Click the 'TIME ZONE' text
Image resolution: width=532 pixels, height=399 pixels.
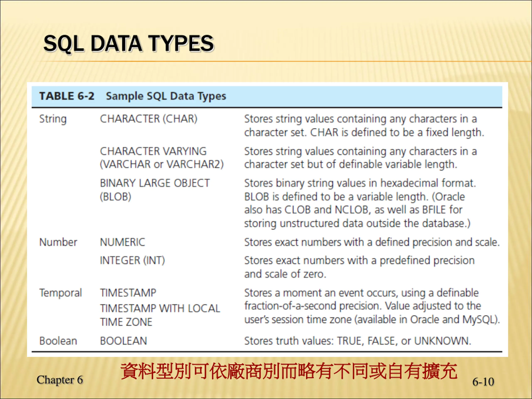(x=126, y=322)
